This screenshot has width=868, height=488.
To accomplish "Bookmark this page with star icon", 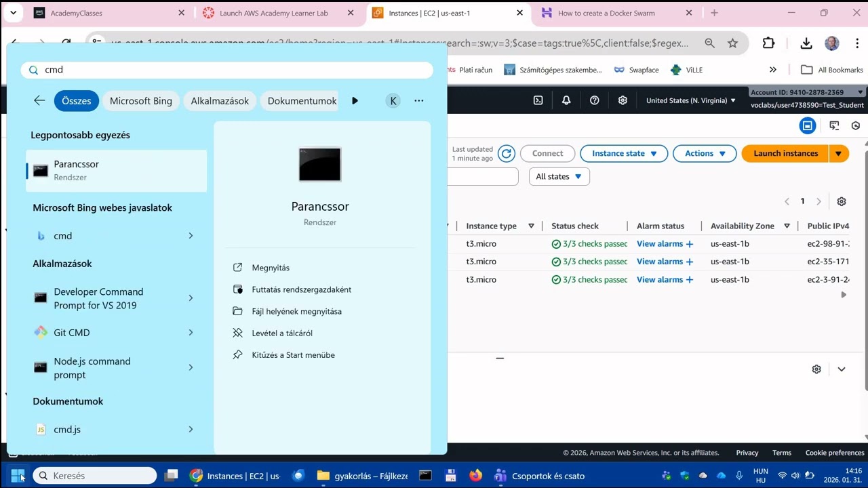I will (x=732, y=43).
